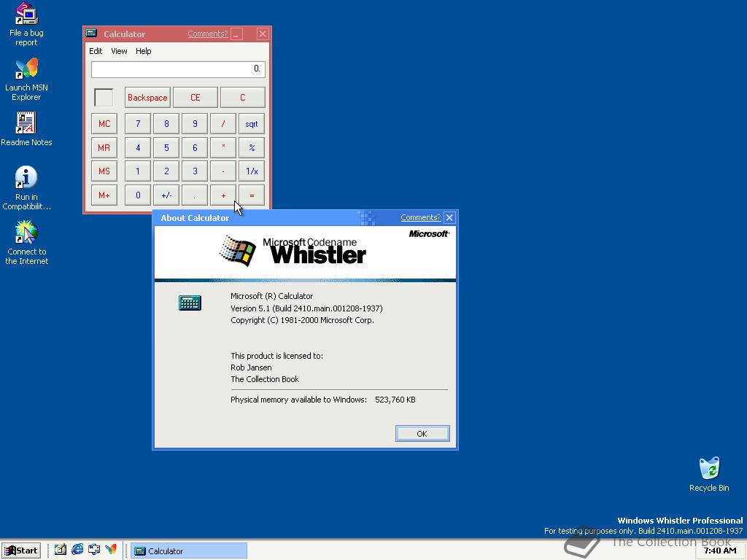Minimize the Calculator window

tap(237, 34)
